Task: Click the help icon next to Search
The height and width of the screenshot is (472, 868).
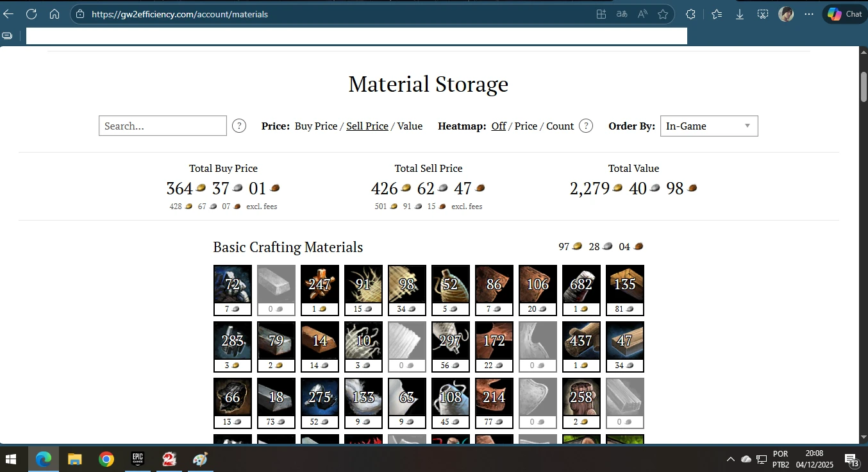Action: 239,126
